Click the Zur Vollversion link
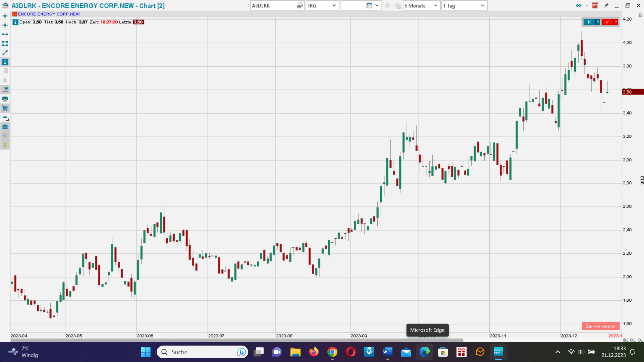Image resolution: width=644 pixels, height=362 pixels. (600, 326)
